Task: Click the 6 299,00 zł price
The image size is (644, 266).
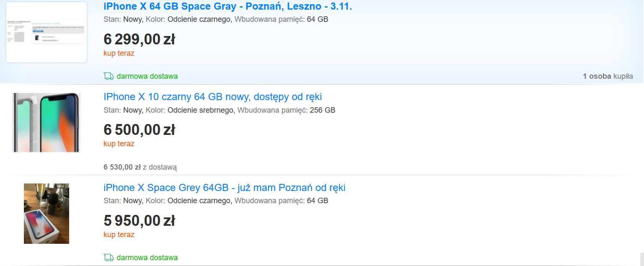Action: 139,39
